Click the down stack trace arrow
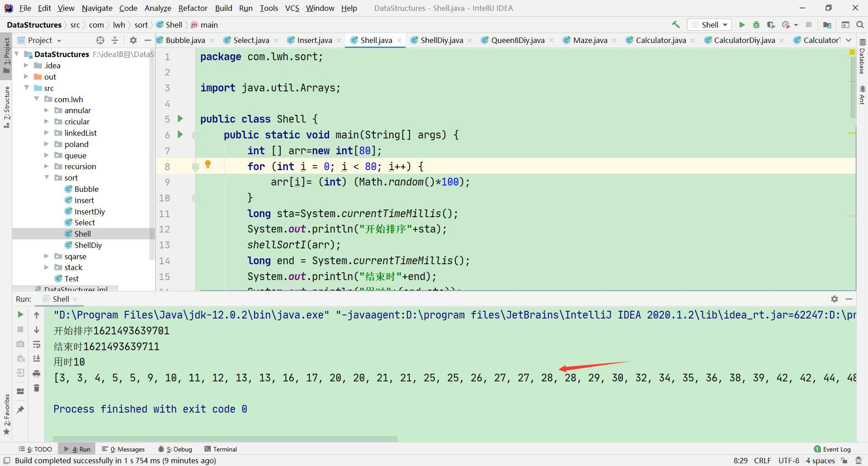Screen dimensions: 868x466 pos(37,330)
